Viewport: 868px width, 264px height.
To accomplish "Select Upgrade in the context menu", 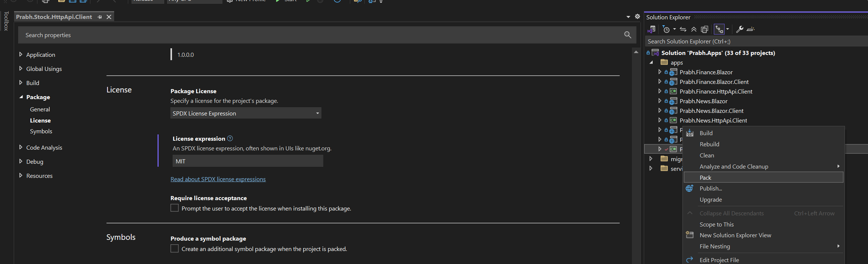I will click(x=763, y=199).
